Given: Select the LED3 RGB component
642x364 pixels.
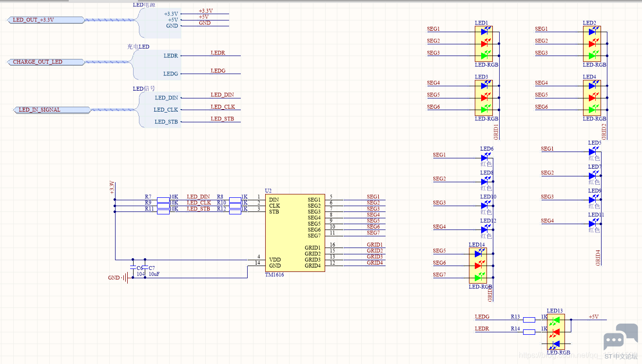Looking at the screenshot, I should pos(484,97).
